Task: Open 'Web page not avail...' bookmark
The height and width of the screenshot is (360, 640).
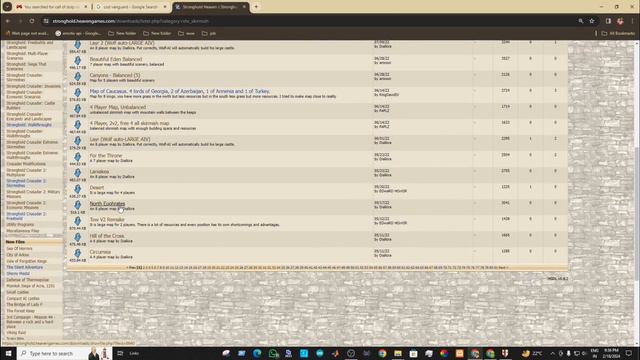Action: (x=27, y=33)
